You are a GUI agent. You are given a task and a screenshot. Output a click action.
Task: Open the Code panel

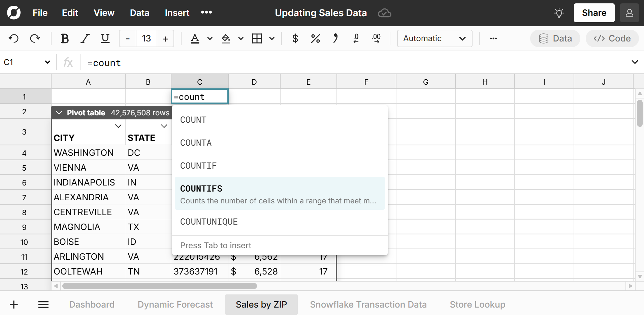click(612, 38)
